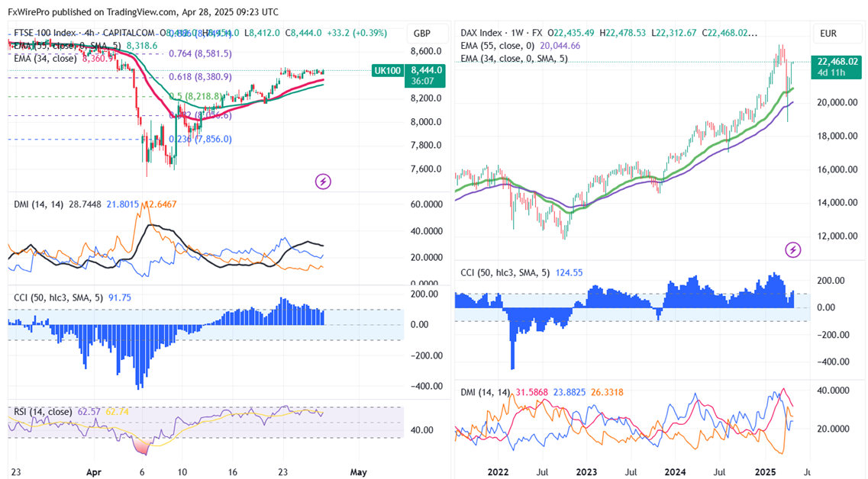This screenshot has width=868, height=479.
Task: Click the 22,468.02 current price label on the DAX axis
Action: (x=837, y=62)
